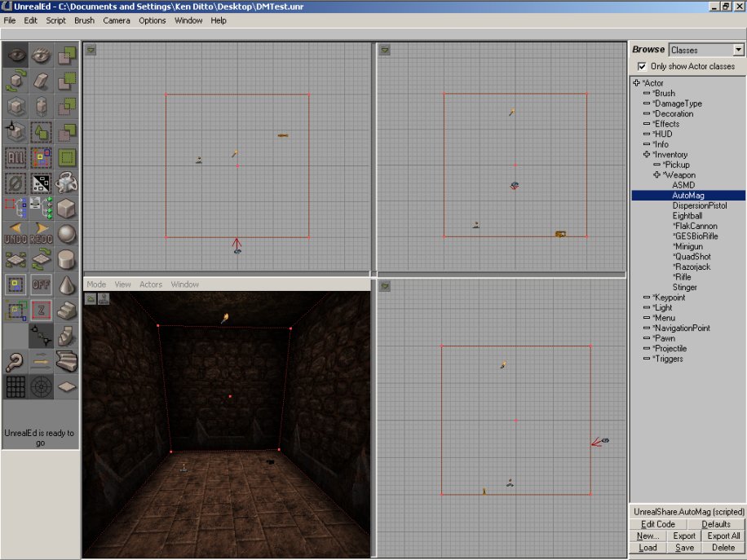747x560 pixels.
Task: Collapse the *Actor tree node
Action: (636, 83)
